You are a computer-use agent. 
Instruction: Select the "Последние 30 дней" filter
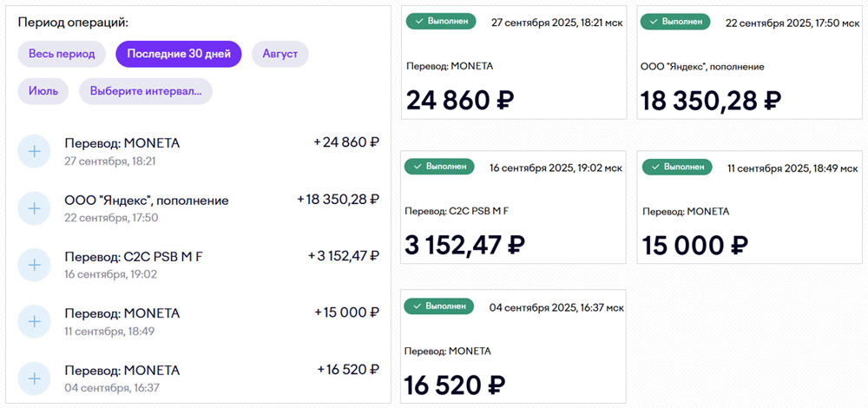click(178, 54)
